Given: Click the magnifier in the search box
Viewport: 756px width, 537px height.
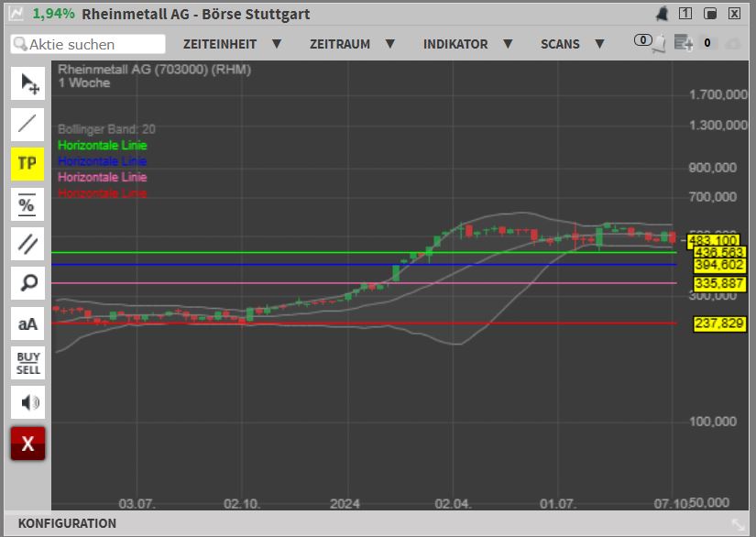Looking at the screenshot, I should pos(20,44).
